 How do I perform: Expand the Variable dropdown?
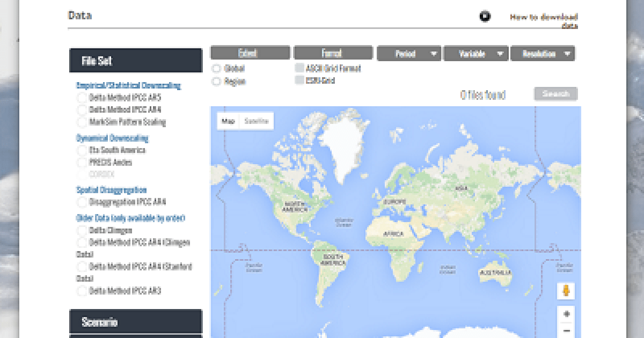pos(475,54)
